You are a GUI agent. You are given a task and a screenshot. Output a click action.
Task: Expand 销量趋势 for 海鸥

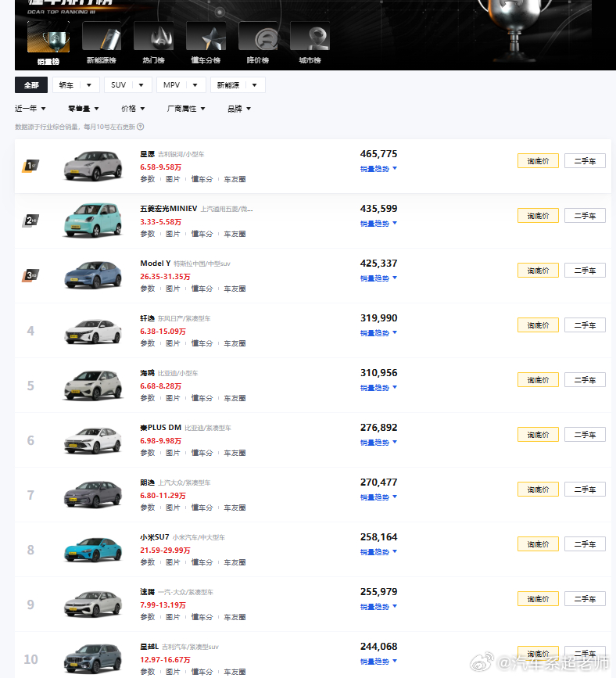click(x=378, y=387)
